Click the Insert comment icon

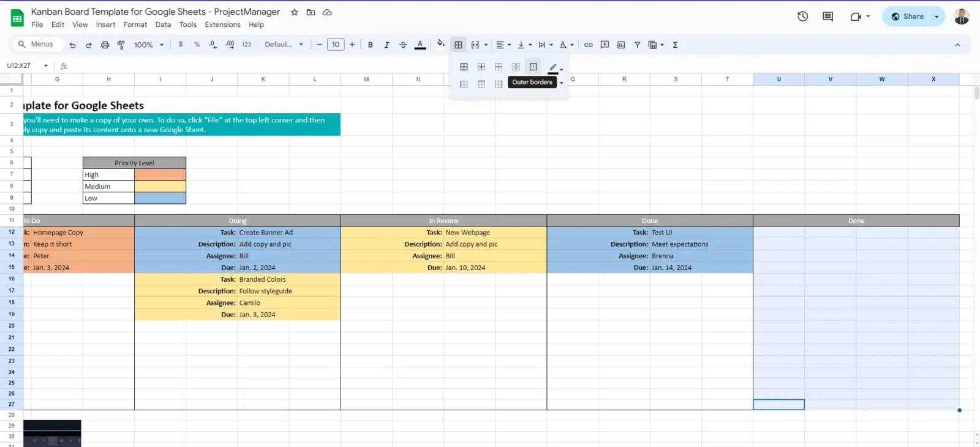pos(605,45)
